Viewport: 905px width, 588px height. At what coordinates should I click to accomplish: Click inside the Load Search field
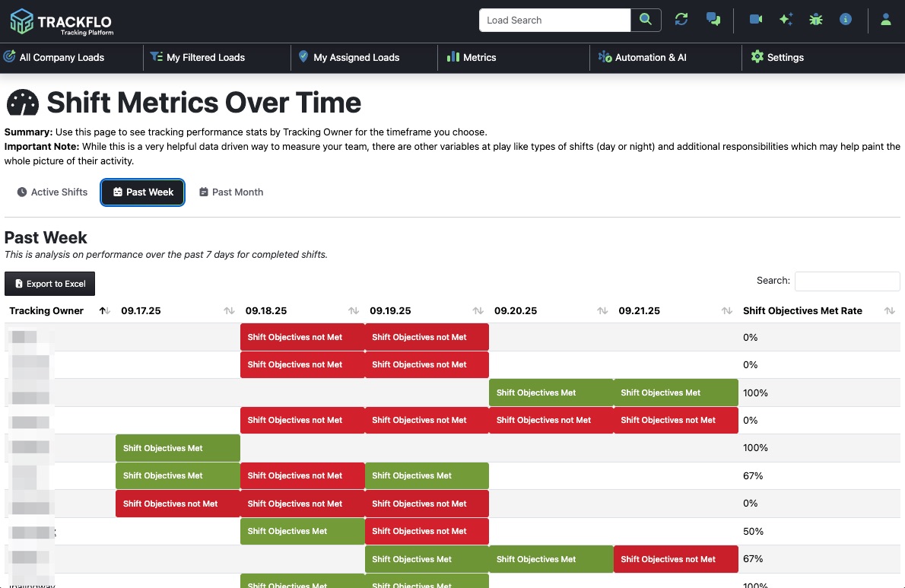[x=554, y=21]
